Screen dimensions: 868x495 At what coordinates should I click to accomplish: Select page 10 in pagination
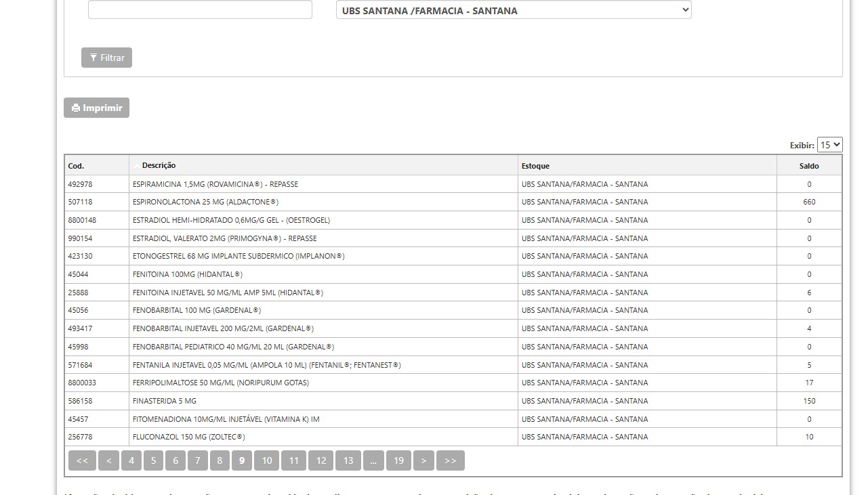tap(266, 460)
